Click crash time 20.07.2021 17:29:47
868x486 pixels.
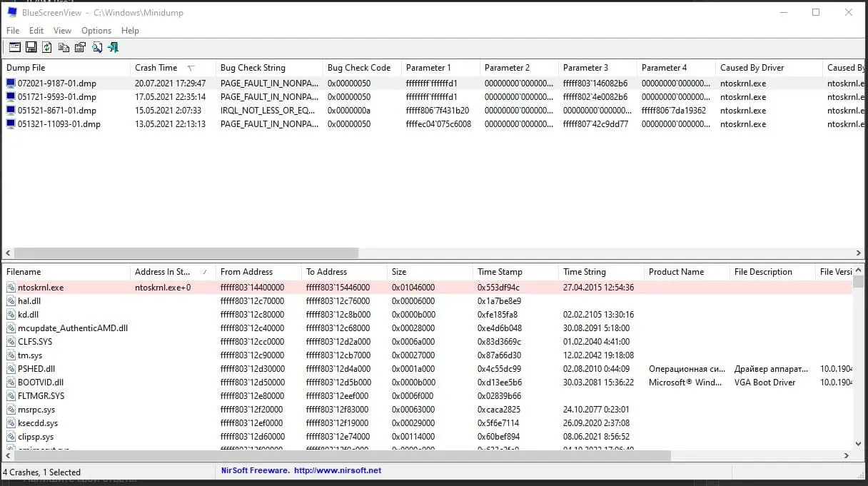click(170, 83)
